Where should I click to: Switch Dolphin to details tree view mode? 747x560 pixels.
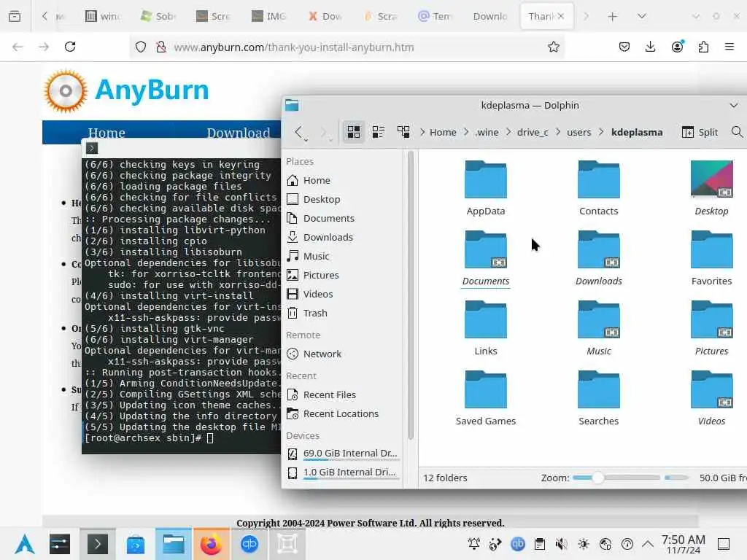coord(403,132)
